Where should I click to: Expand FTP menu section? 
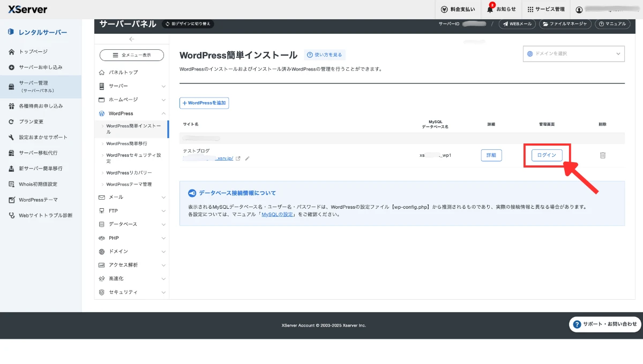(x=132, y=210)
